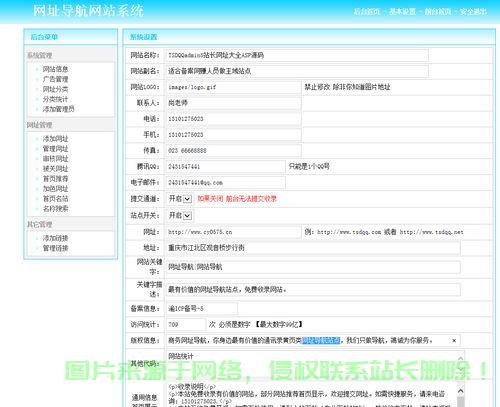Click the 网址 URL input field
This screenshot has height=407, width=500.
coord(233,232)
